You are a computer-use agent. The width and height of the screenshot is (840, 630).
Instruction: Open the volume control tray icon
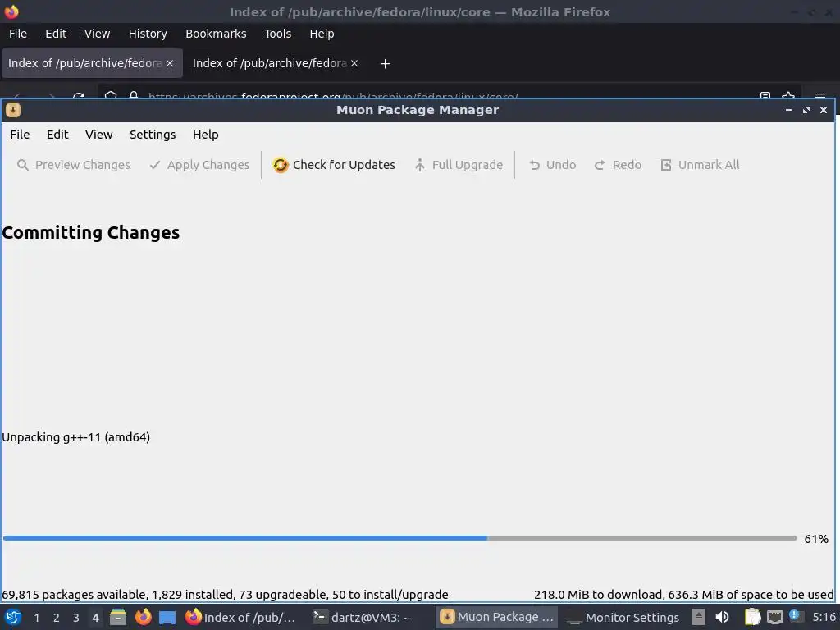click(722, 618)
